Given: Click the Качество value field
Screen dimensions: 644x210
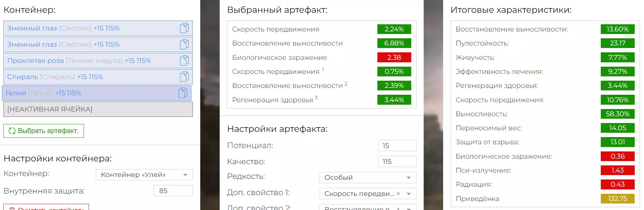Looking at the screenshot, I should [397, 161].
